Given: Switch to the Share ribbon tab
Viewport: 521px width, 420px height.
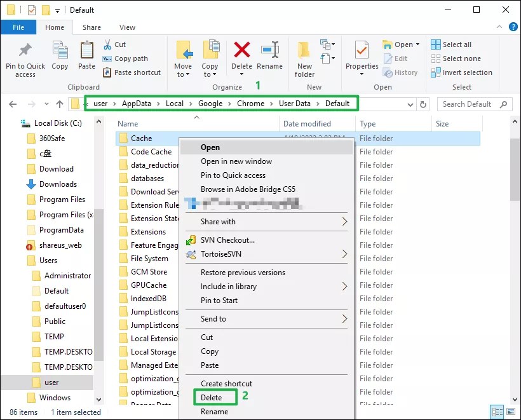Looking at the screenshot, I should click(91, 27).
